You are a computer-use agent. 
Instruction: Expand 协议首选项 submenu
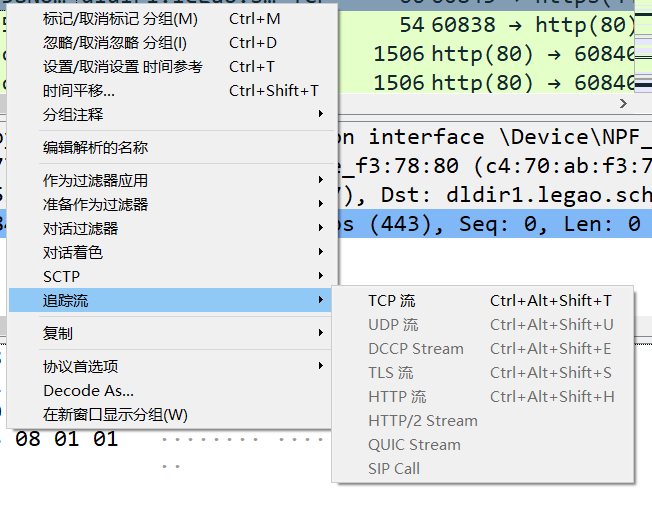[x=80, y=367]
